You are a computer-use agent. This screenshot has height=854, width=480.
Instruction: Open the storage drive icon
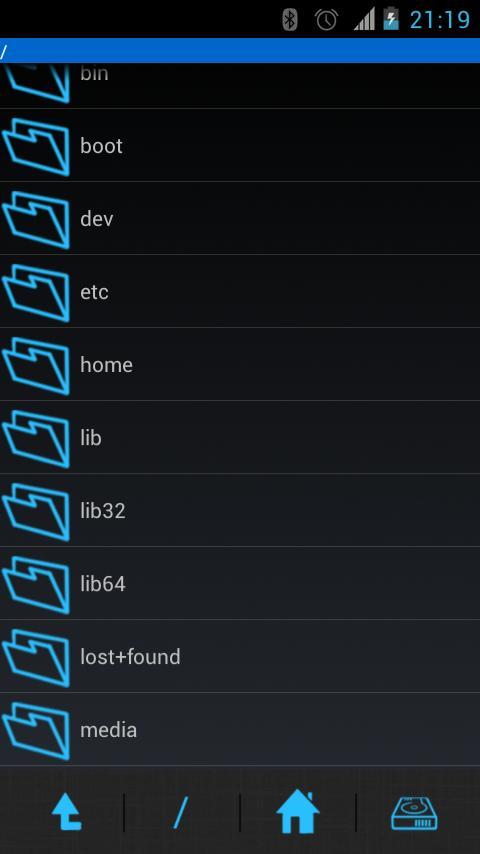tap(415, 813)
